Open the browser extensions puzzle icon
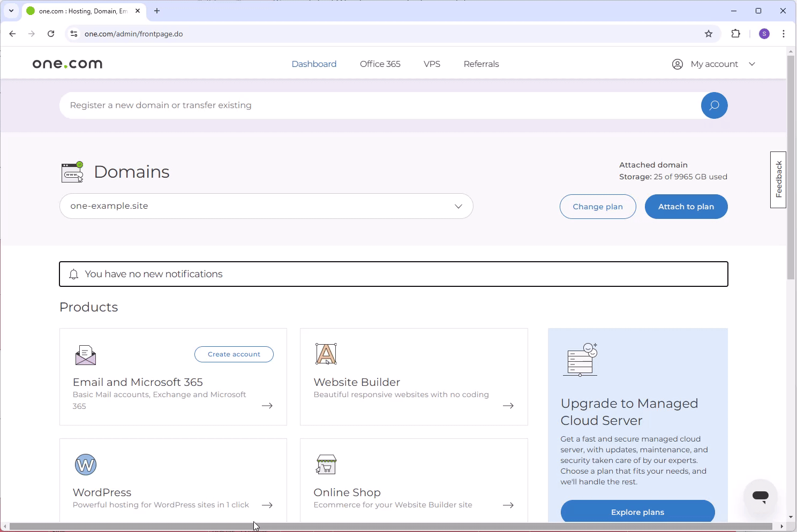The height and width of the screenshot is (532, 797). [x=735, y=33]
